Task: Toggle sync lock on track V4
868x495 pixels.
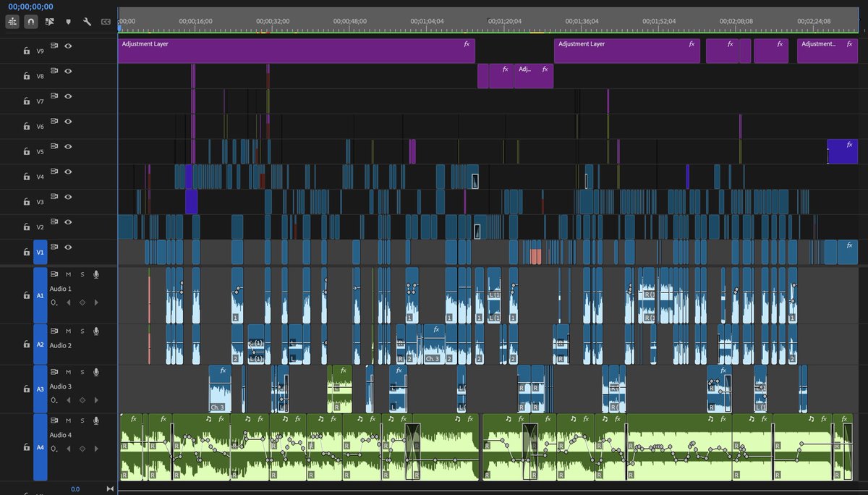Action: coord(54,172)
